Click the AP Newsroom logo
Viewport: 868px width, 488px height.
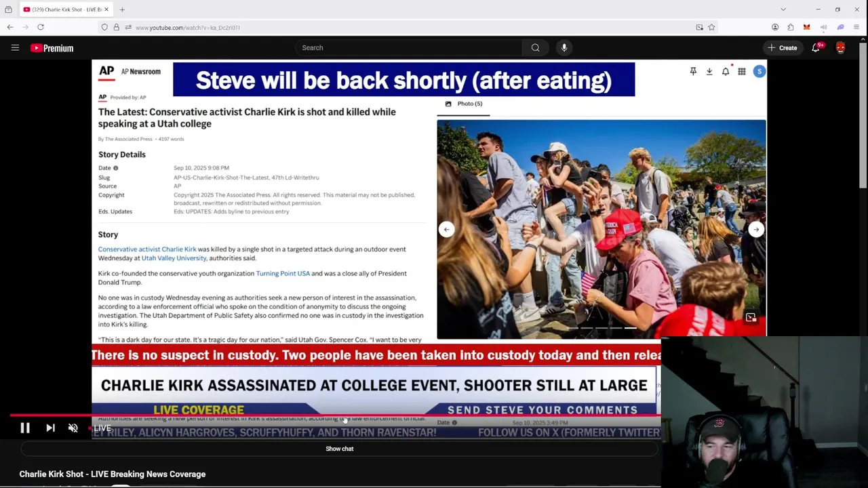(130, 71)
